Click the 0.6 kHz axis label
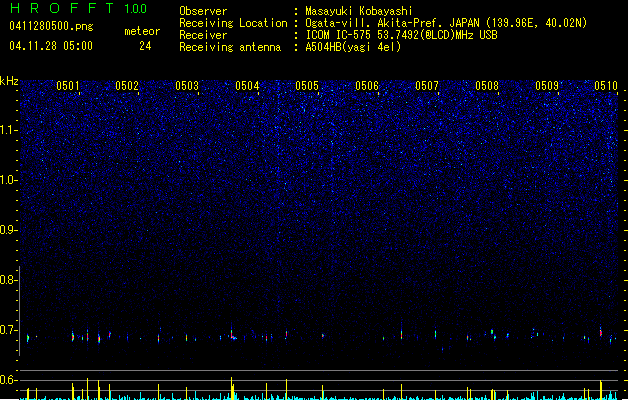 click(9, 380)
